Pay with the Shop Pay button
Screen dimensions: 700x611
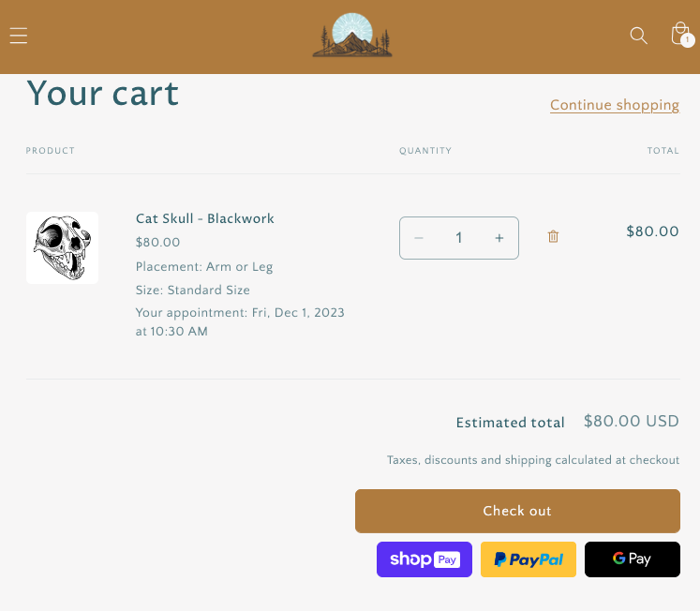(x=424, y=559)
